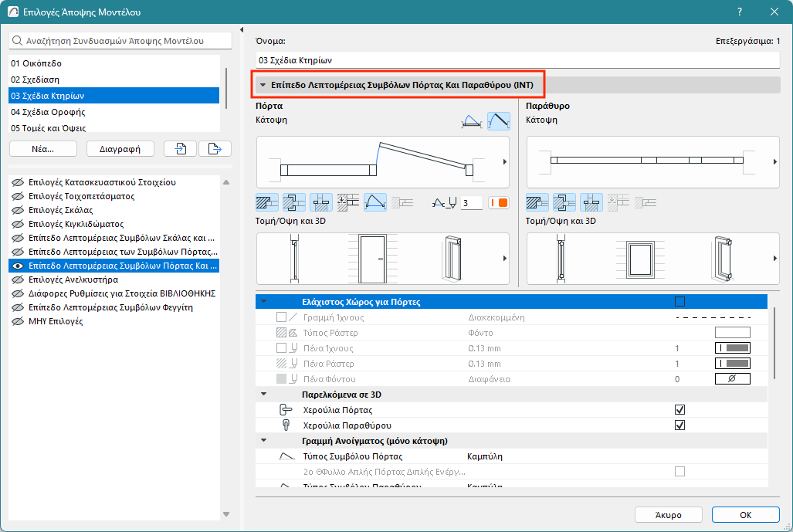
Task: Select the simplified door opening symbol icon
Action: tap(471, 120)
